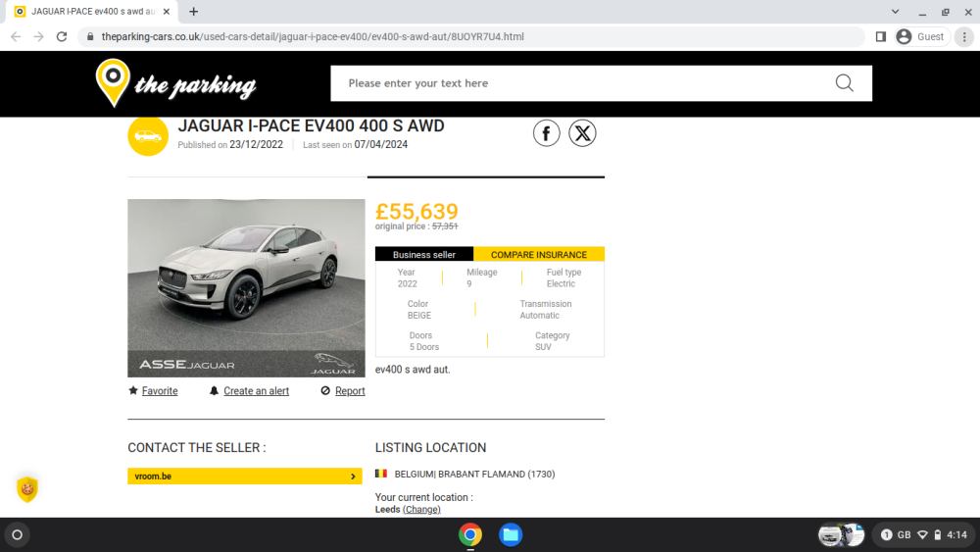Open the tab search dropdown
Screen dimensions: 980x552
(x=895, y=11)
